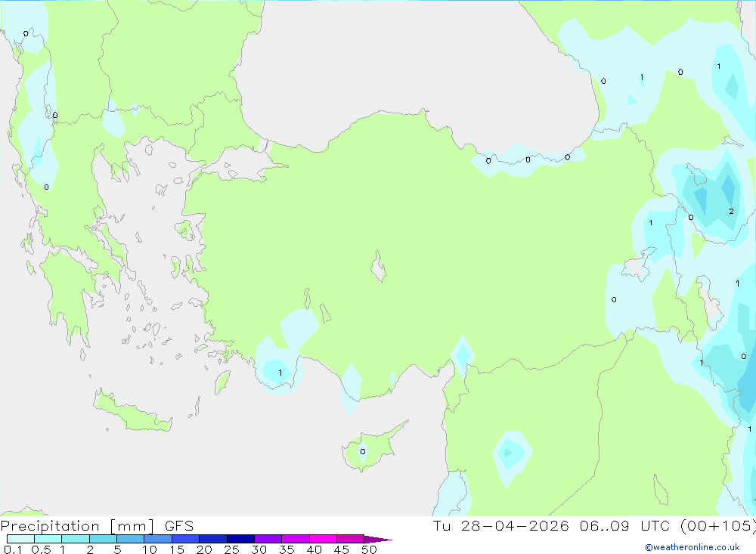Click the '0' value on Cyprus island
This screenshot has height=554, width=756.
[363, 452]
